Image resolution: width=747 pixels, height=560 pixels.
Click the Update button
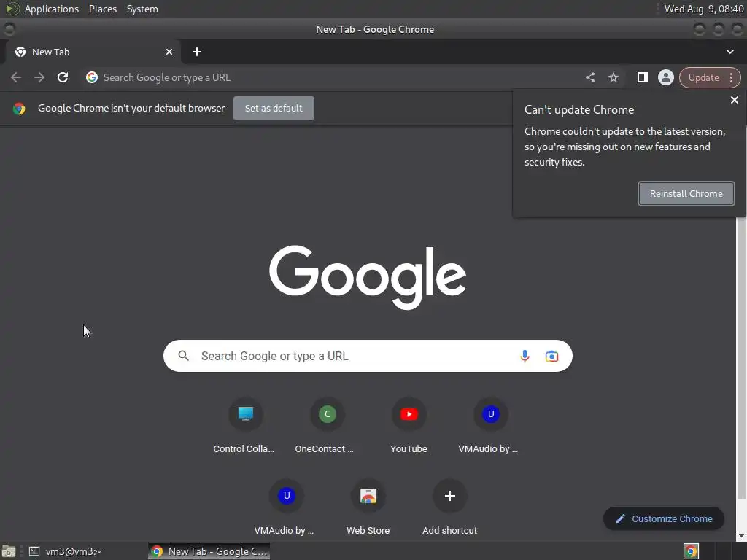click(703, 77)
